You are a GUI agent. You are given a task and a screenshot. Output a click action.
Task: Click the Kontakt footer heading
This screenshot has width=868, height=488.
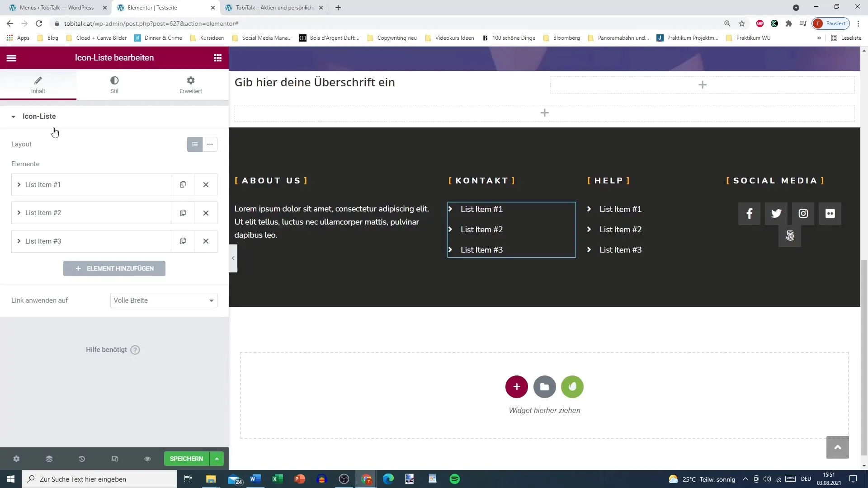pyautogui.click(x=482, y=181)
